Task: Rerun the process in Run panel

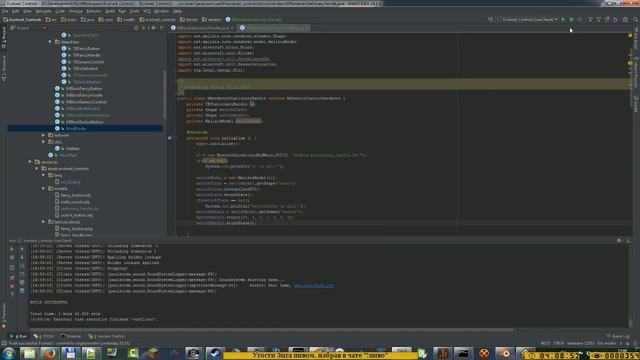Action: [12, 249]
